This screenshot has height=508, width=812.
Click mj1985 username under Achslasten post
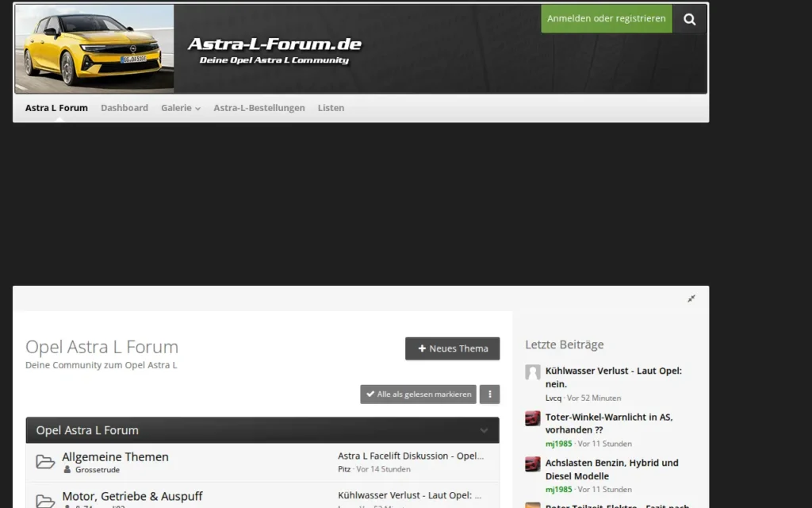click(x=559, y=489)
